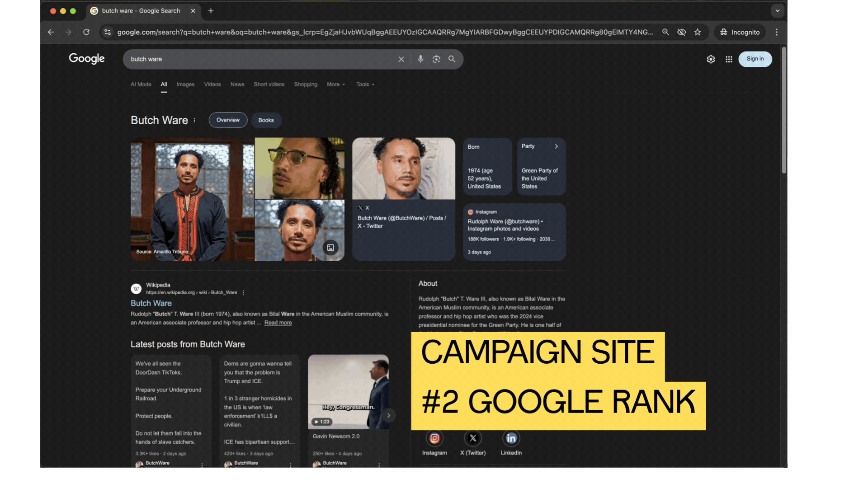The width and height of the screenshot is (868, 488).
Task: Open the search settings gear icon
Action: click(711, 59)
